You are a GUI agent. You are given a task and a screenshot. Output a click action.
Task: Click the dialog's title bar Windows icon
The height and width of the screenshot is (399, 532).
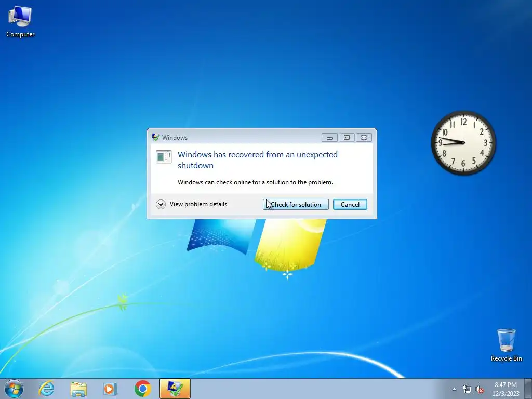(156, 137)
